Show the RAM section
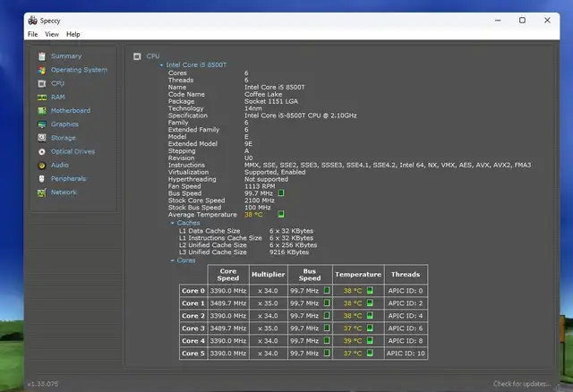This screenshot has height=392, width=573. [57, 98]
